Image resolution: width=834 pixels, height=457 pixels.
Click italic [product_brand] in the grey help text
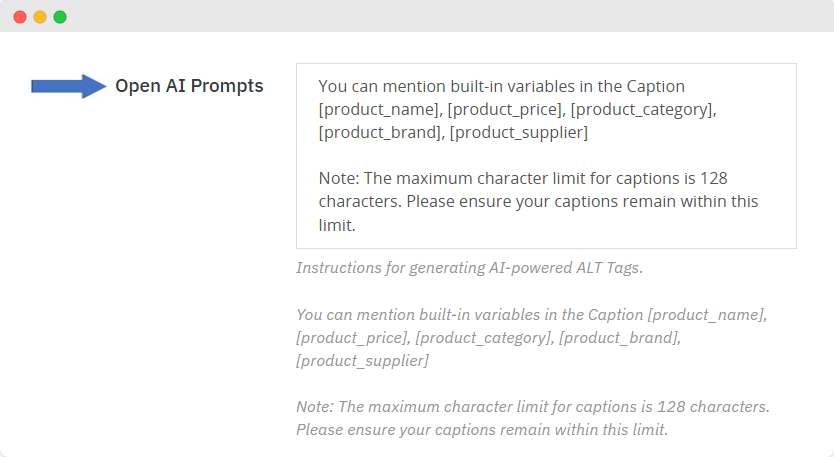point(620,338)
